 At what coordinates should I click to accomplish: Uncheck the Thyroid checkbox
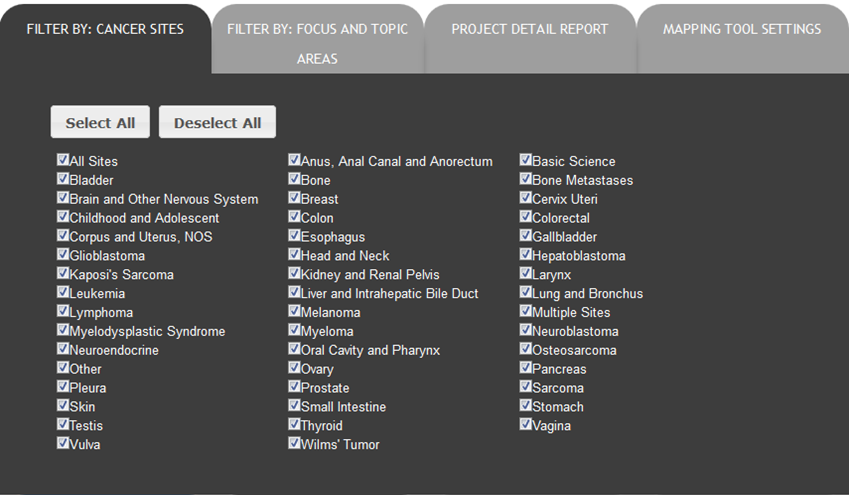(x=294, y=424)
